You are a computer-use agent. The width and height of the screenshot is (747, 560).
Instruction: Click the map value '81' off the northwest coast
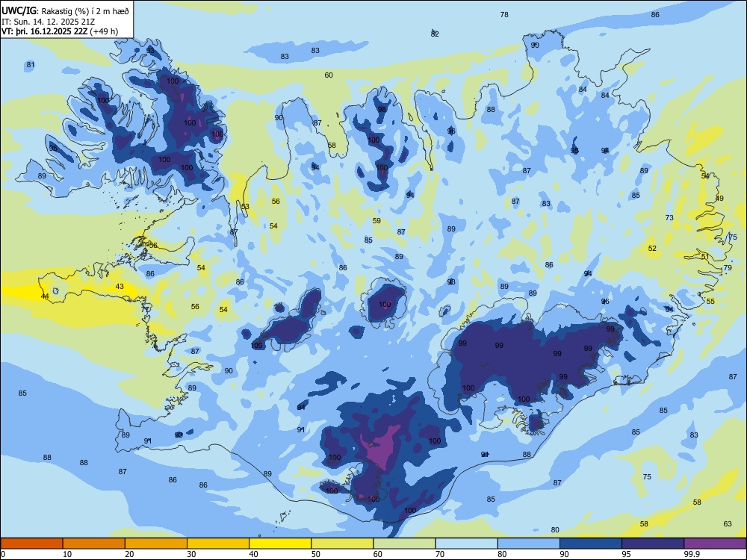point(31,65)
